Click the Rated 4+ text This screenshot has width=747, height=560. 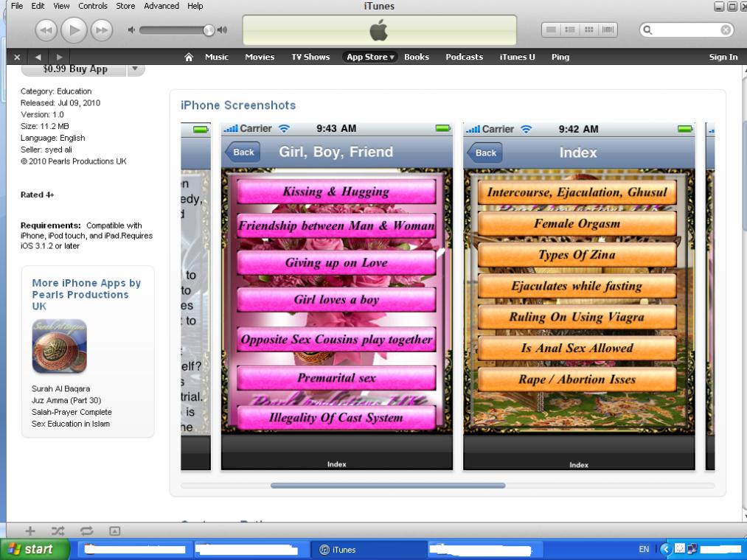point(37,195)
